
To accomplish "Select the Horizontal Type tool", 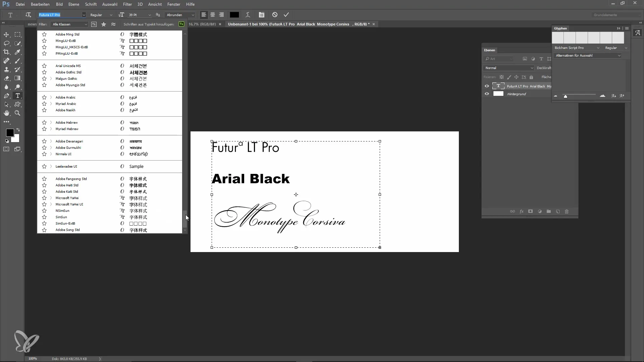I will pyautogui.click(x=17, y=96).
